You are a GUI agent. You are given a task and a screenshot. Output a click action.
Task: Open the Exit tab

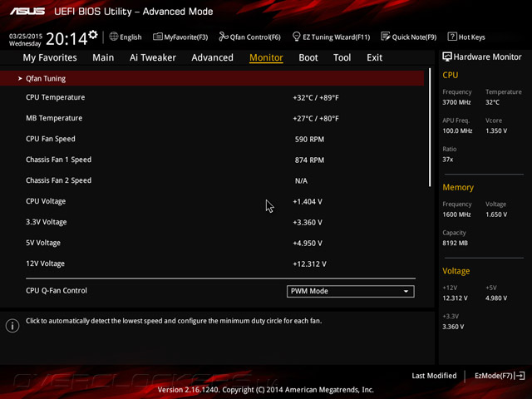point(374,57)
